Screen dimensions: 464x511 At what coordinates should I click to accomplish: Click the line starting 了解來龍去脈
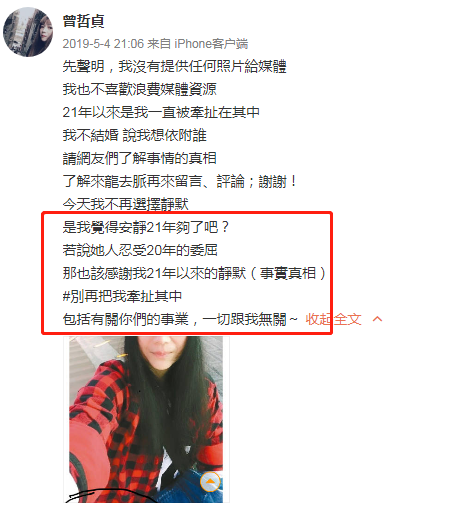click(x=180, y=181)
